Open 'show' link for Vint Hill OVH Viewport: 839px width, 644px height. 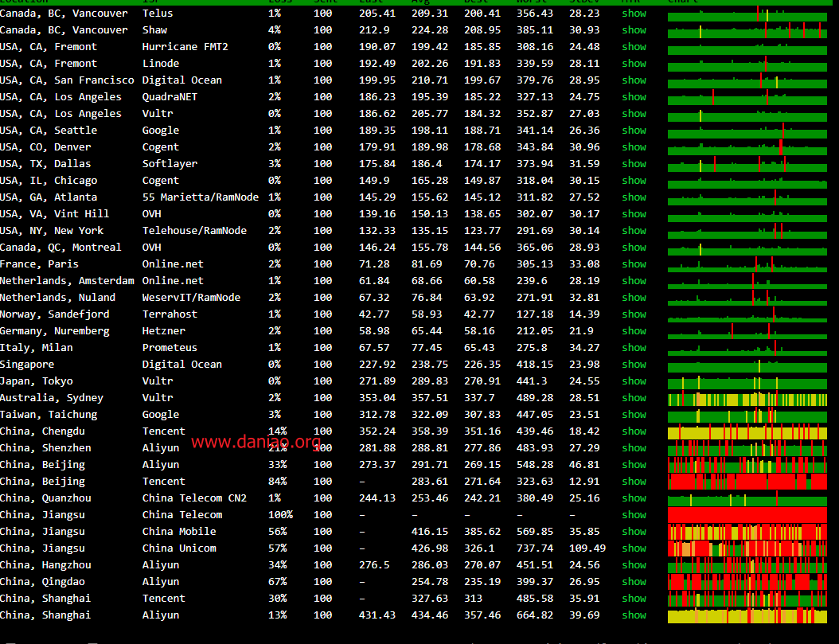tap(634, 214)
